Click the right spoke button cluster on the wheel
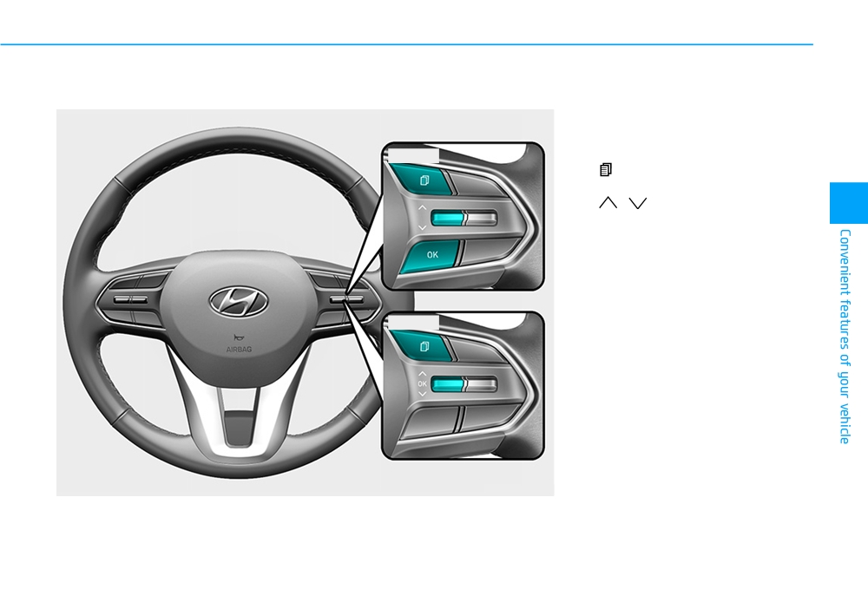Screen dimensions: 868x609 (346, 299)
